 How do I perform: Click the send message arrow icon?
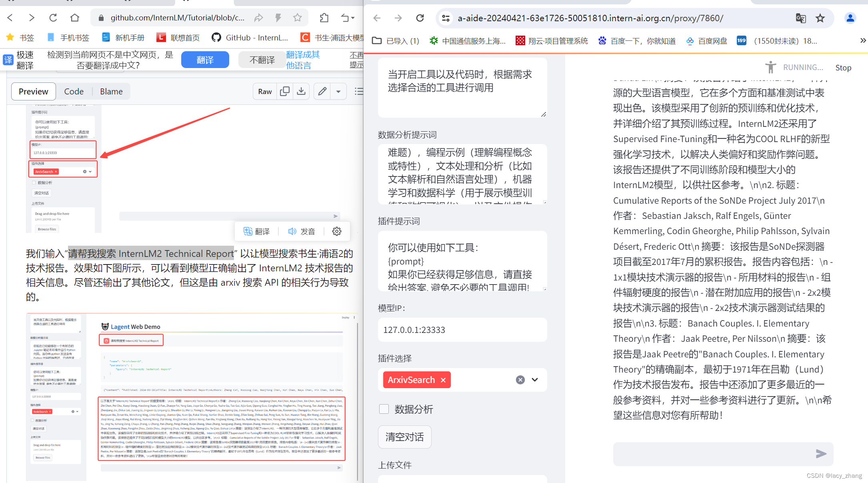(x=821, y=453)
